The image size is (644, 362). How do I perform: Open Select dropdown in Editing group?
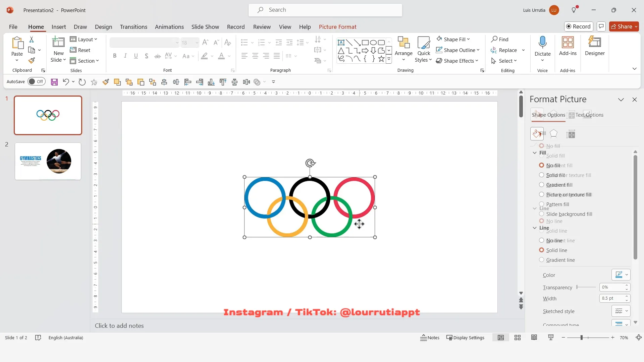(504, 61)
